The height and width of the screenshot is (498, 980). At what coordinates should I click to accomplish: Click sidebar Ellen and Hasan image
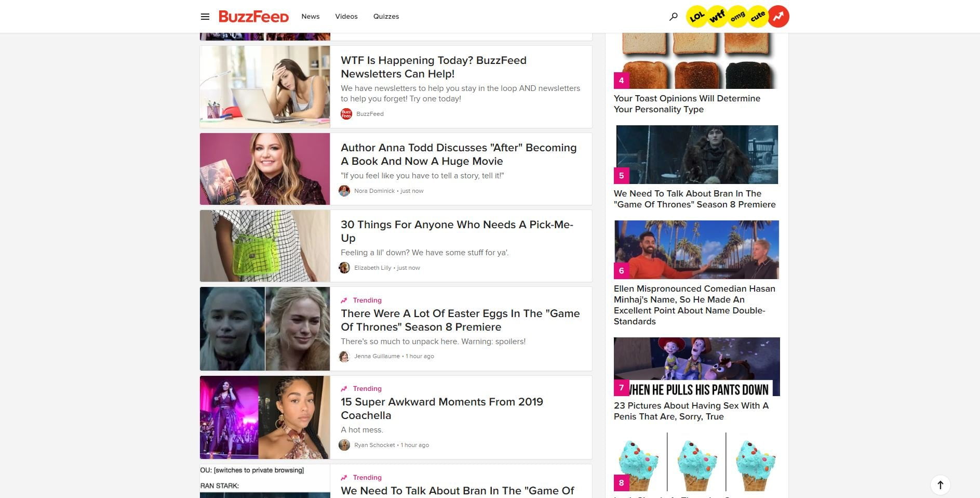pyautogui.click(x=696, y=250)
